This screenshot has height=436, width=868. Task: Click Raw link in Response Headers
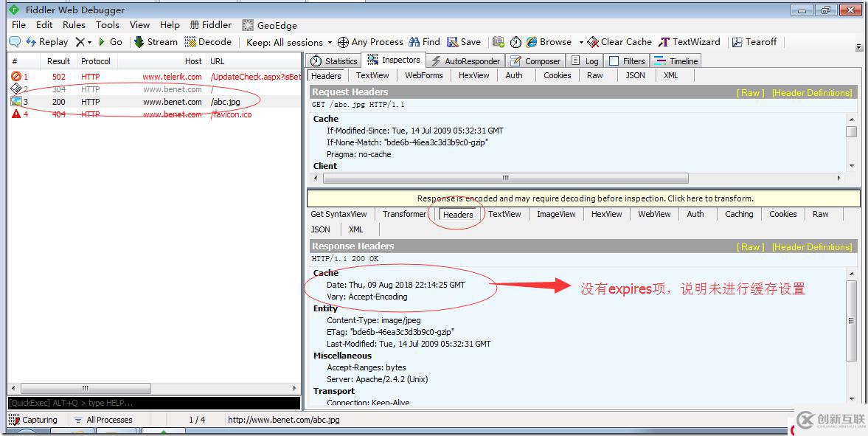coord(750,246)
